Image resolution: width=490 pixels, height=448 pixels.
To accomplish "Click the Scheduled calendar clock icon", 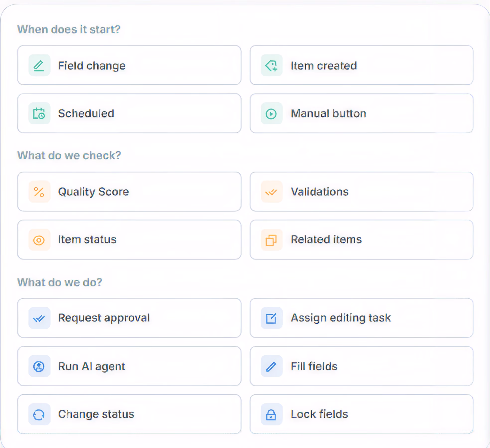I will point(39,113).
